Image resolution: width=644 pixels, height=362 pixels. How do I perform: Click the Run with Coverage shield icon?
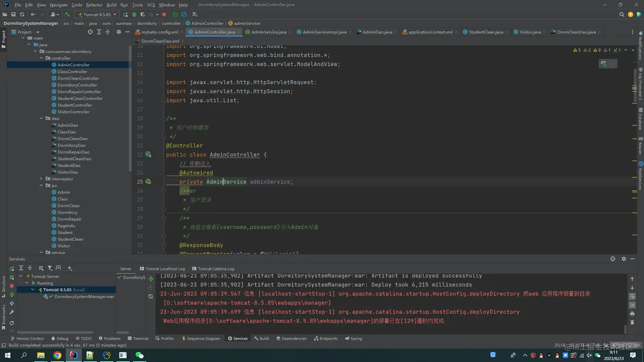143,14
